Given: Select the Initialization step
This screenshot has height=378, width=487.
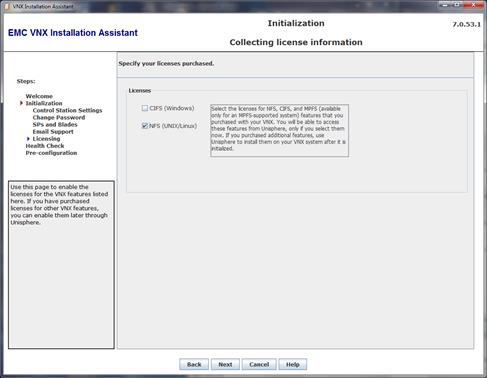Looking at the screenshot, I should coord(44,103).
